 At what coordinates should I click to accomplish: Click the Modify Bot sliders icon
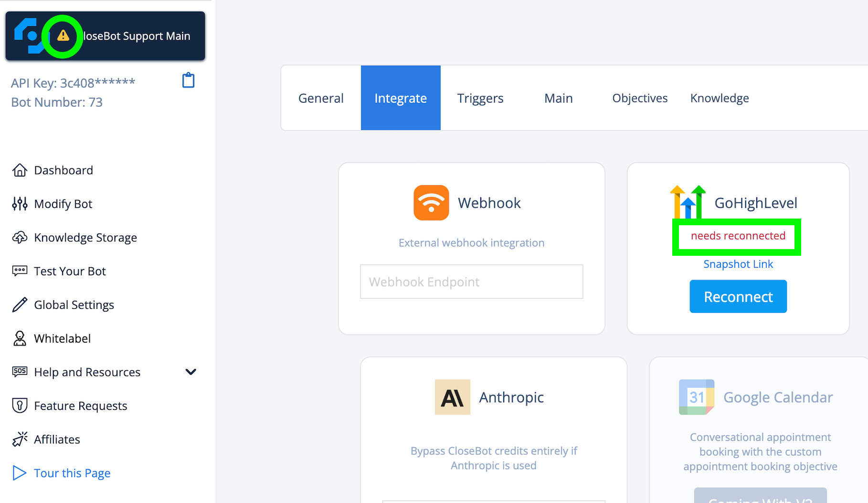pyautogui.click(x=20, y=204)
